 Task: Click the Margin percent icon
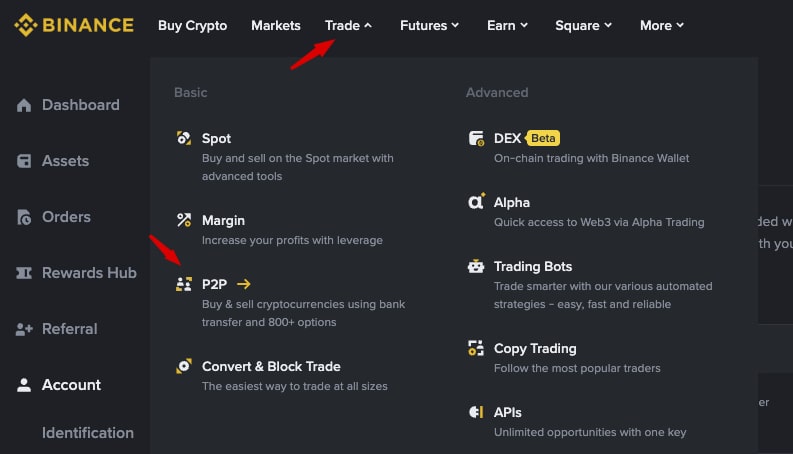[x=184, y=220]
